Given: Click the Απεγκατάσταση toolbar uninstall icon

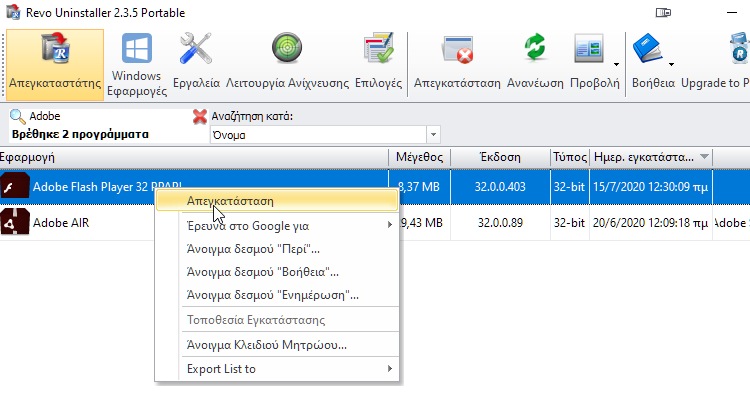Looking at the screenshot, I should coord(457,65).
